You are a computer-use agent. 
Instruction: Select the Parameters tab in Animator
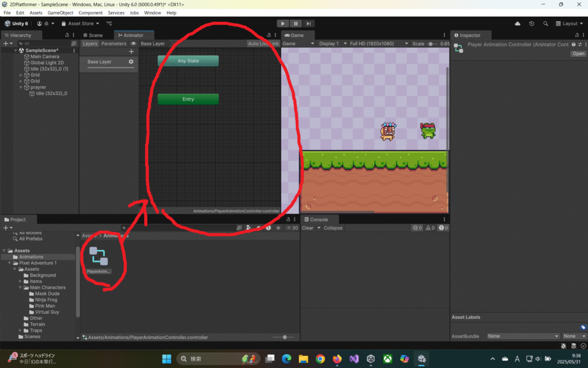[x=114, y=44]
